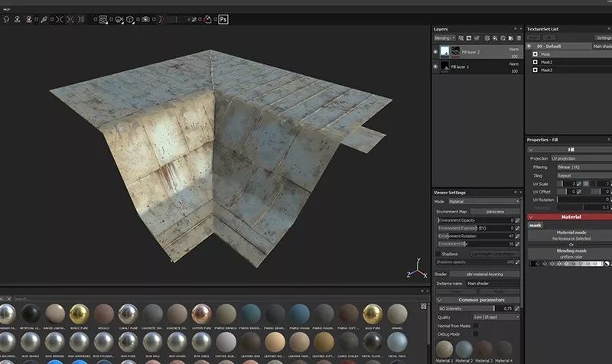Click the Material mode resource button
Viewport: 612px width, 364px height.
(571, 236)
